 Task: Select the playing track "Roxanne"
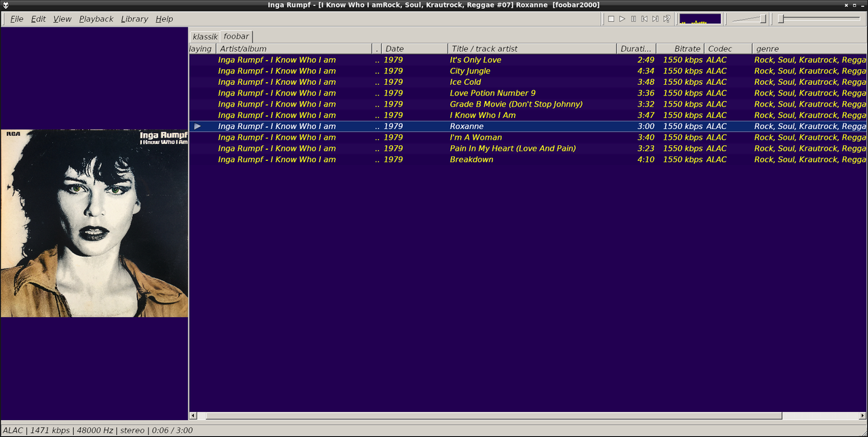click(467, 126)
